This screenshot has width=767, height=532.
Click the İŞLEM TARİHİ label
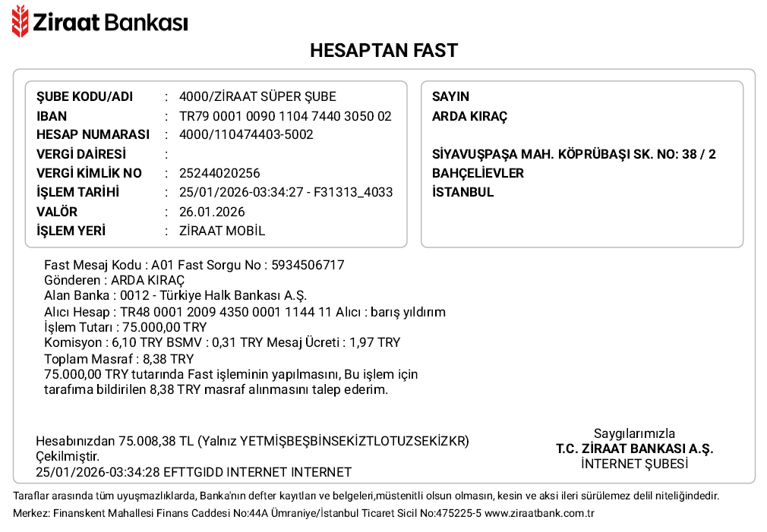point(77,192)
